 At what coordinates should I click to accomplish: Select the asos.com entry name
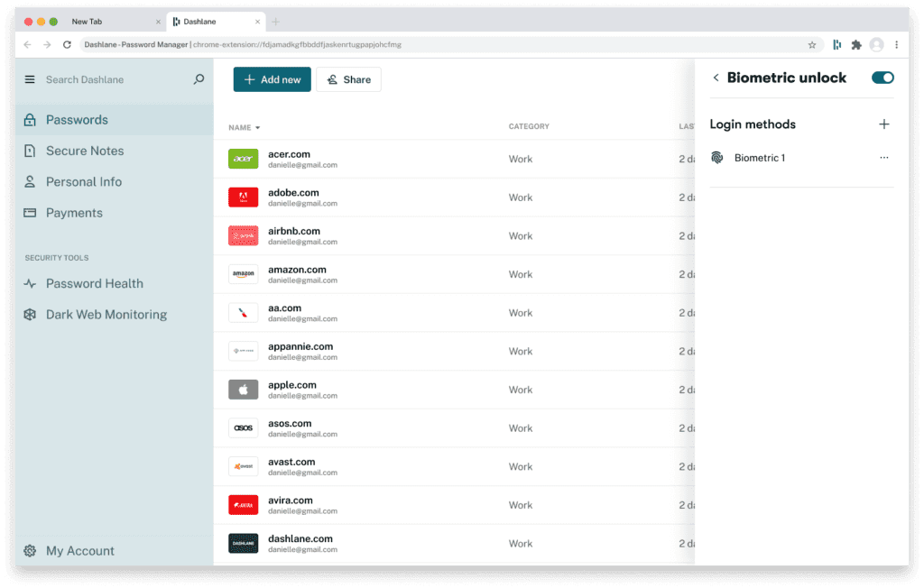coord(290,423)
